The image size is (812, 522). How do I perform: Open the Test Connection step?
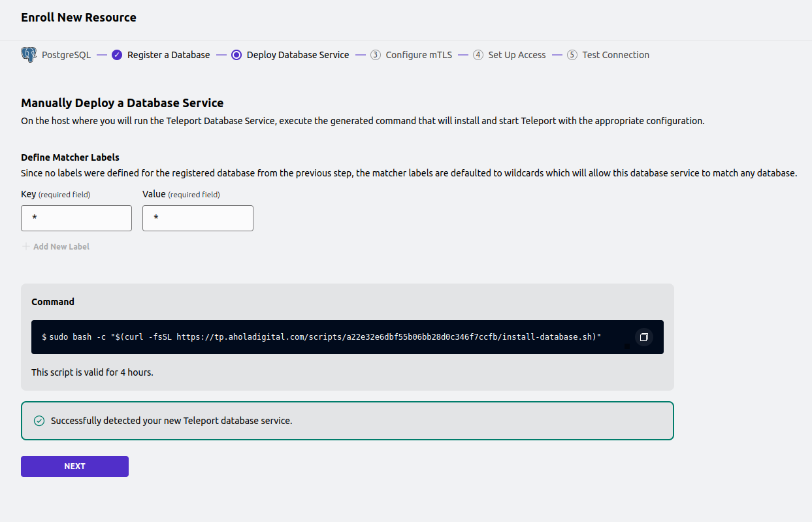click(x=616, y=55)
